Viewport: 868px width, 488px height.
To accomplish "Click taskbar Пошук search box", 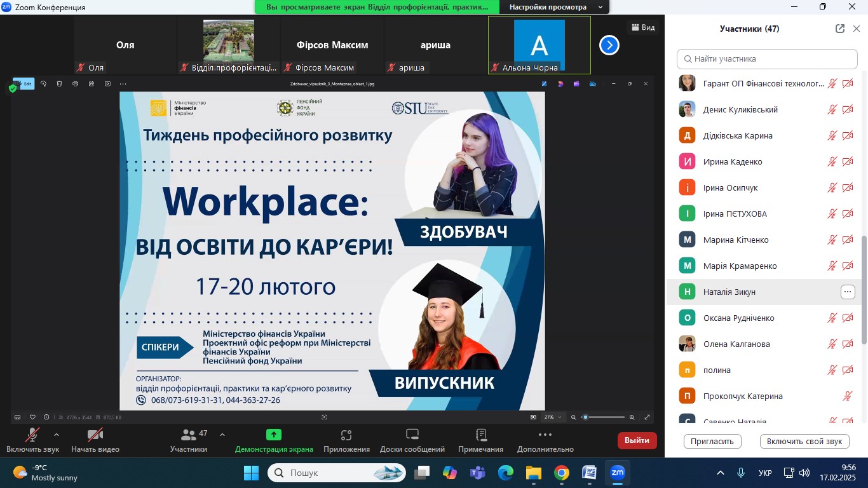I will tap(337, 473).
